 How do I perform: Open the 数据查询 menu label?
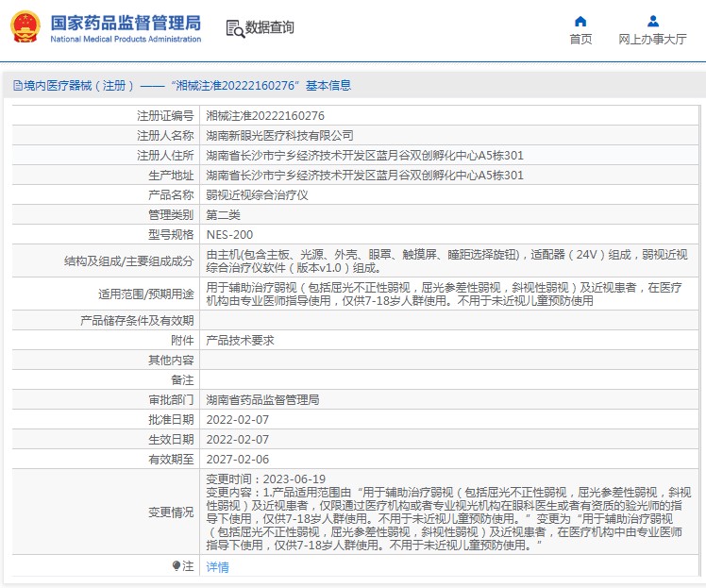270,28
